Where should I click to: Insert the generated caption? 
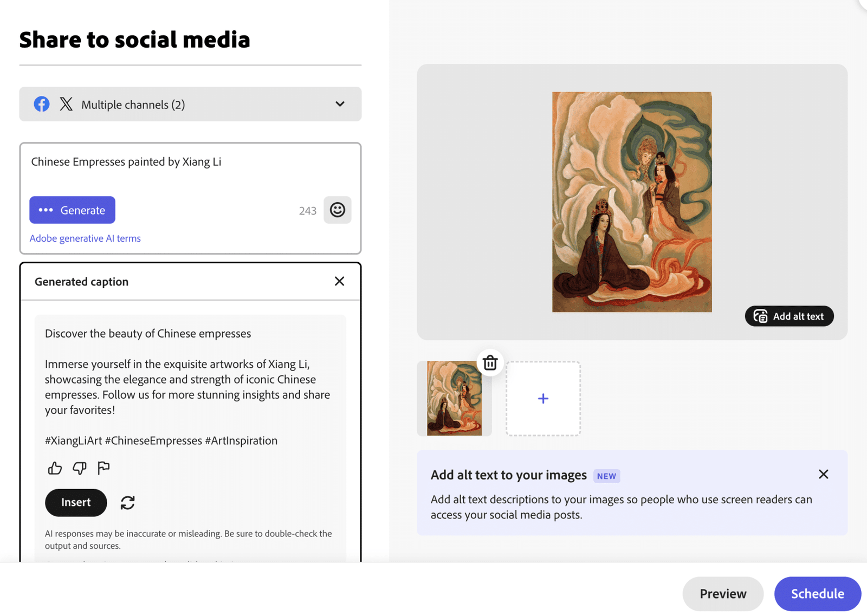(x=76, y=503)
